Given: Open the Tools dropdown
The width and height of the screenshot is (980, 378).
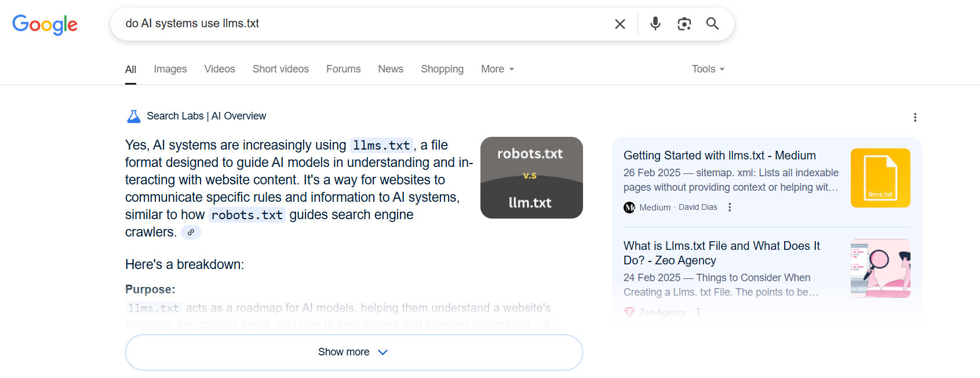Looking at the screenshot, I should click(x=708, y=69).
